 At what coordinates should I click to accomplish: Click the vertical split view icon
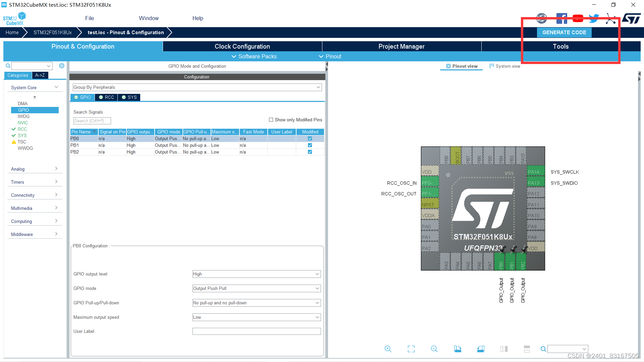point(504,349)
